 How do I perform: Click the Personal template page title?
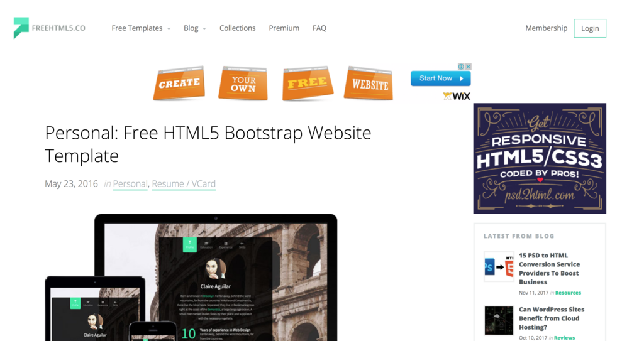208,144
